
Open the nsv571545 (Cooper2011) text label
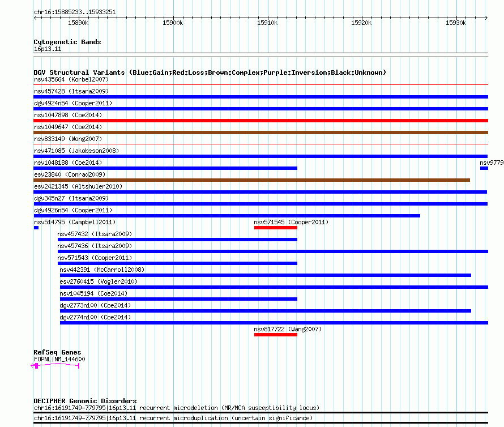291,222
